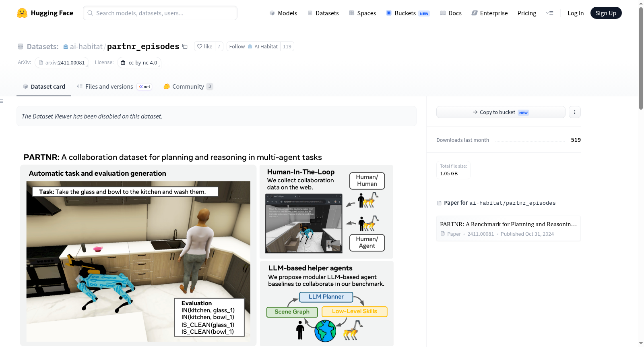Go to Spaces
The image size is (644, 347).
click(362, 13)
